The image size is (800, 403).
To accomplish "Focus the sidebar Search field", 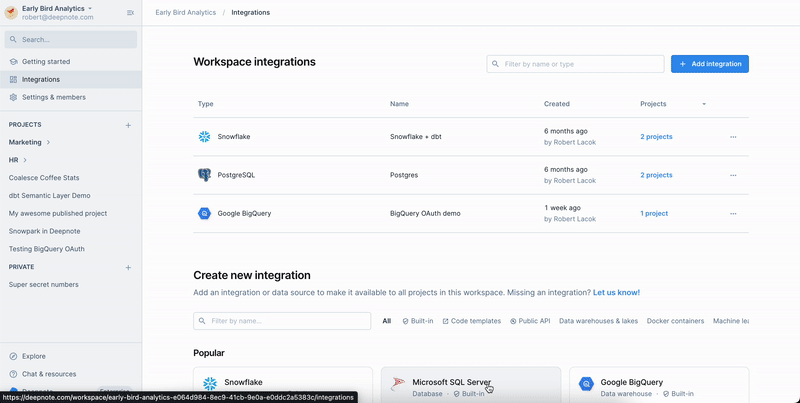I will [71, 39].
